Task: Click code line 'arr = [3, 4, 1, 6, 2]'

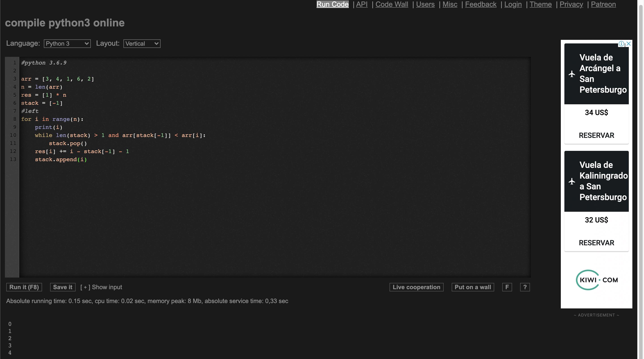Action: pos(57,79)
